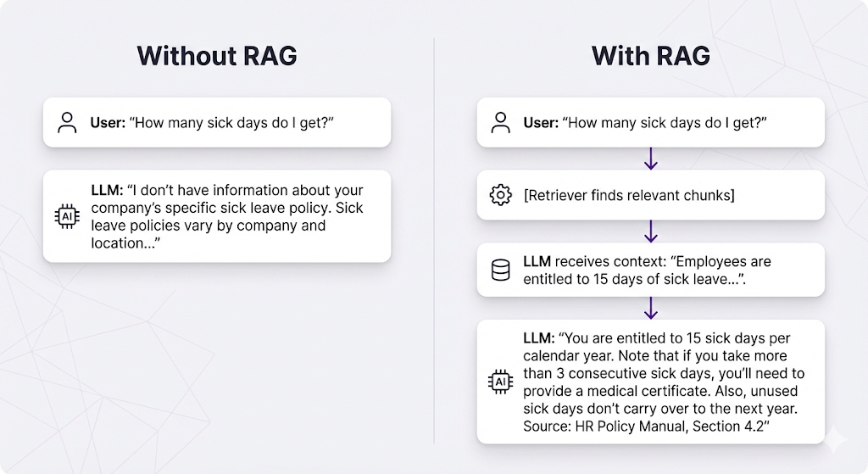Click the database icon beside LLM receives context

(501, 270)
